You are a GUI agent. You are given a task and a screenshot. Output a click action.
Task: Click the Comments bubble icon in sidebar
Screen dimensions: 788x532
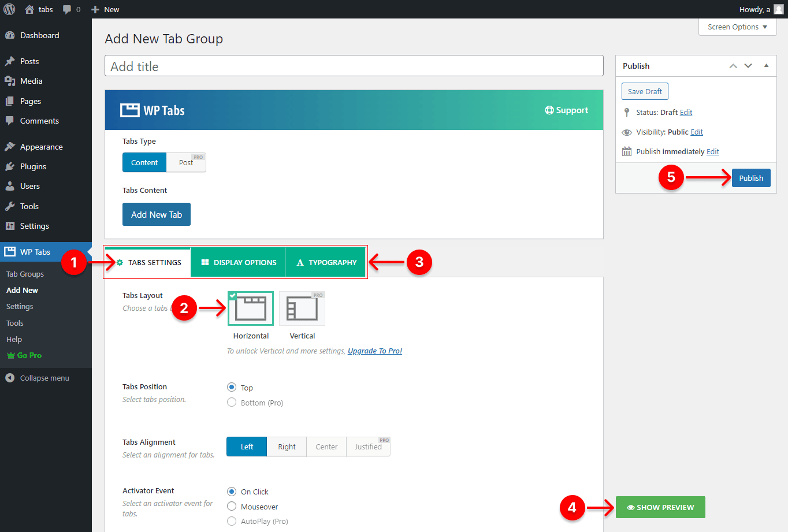[x=10, y=121]
